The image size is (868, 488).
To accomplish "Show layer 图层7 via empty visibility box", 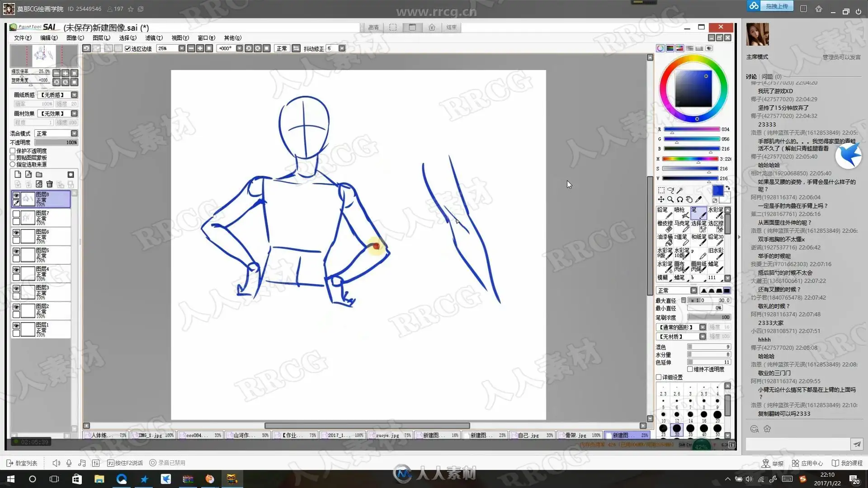I will (16, 214).
